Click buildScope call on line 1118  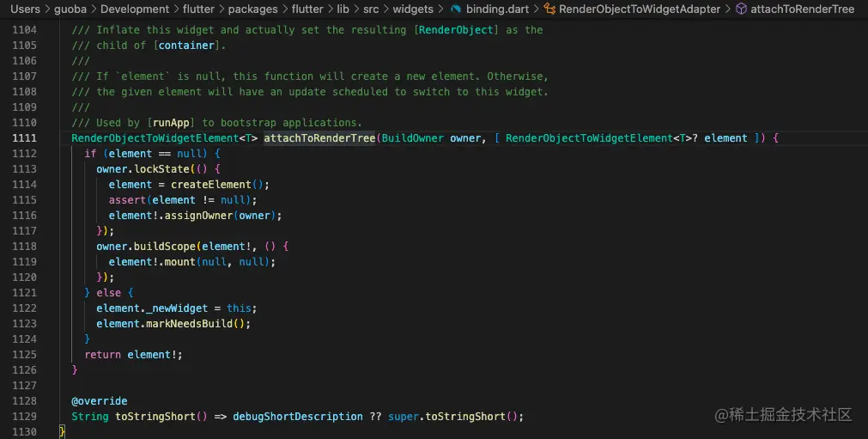165,247
